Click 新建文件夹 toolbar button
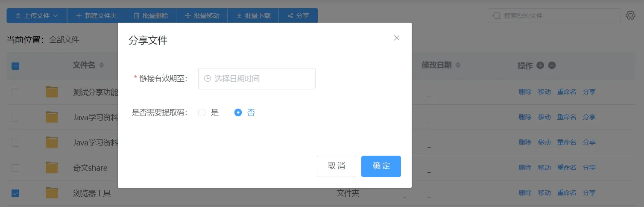 [x=96, y=16]
